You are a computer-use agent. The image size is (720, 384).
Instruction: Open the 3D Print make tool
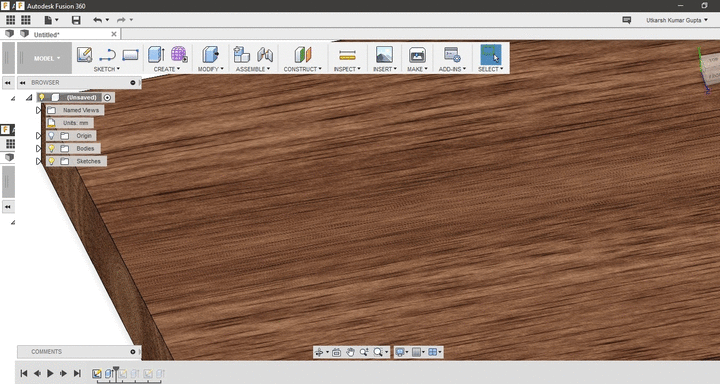(x=417, y=55)
